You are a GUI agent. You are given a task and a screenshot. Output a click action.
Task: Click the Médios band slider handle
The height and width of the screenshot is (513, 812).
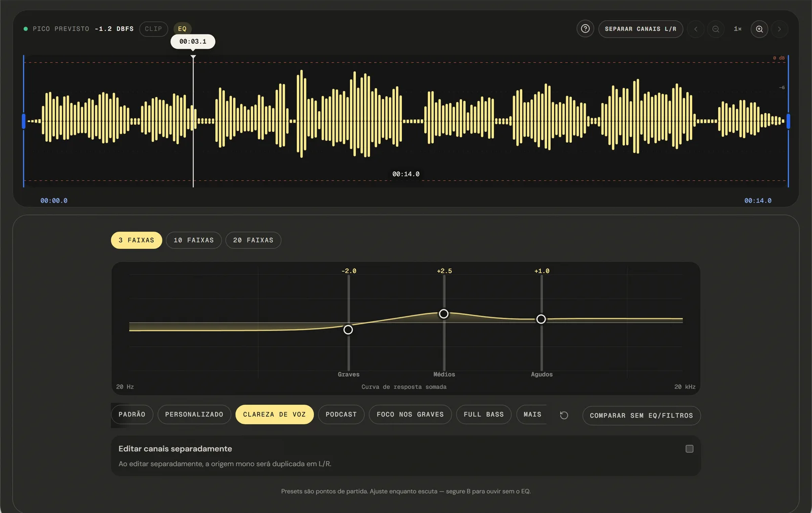tap(444, 314)
